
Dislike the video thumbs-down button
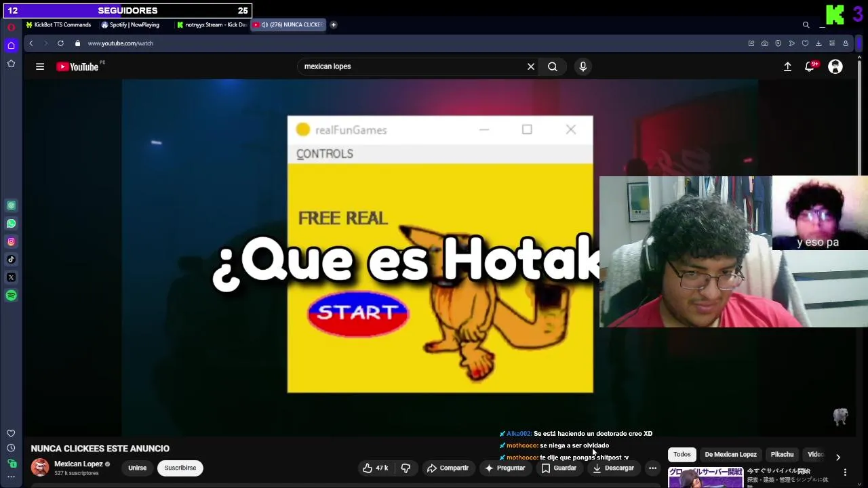(x=406, y=468)
